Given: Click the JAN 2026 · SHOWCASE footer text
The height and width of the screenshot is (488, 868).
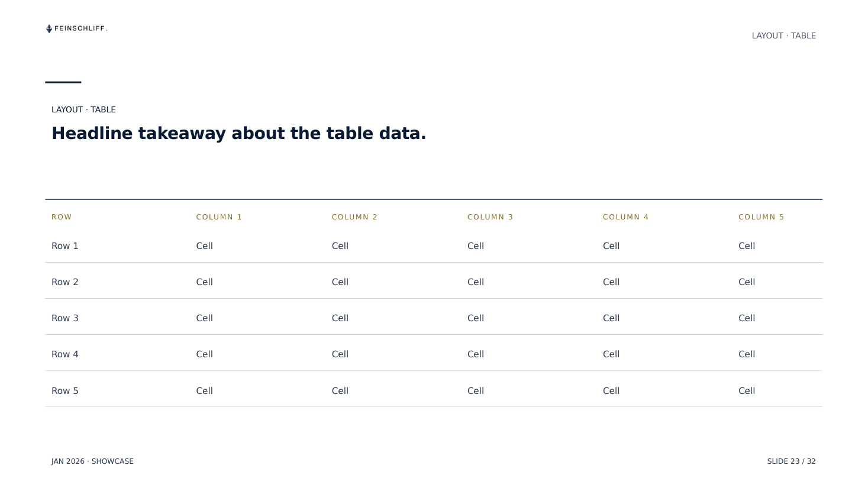Looking at the screenshot, I should click(x=92, y=461).
